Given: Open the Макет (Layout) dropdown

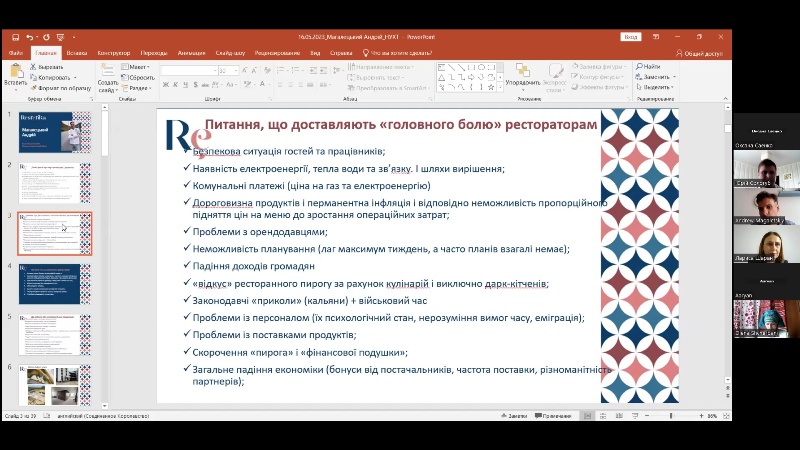Looking at the screenshot, I should click(136, 67).
